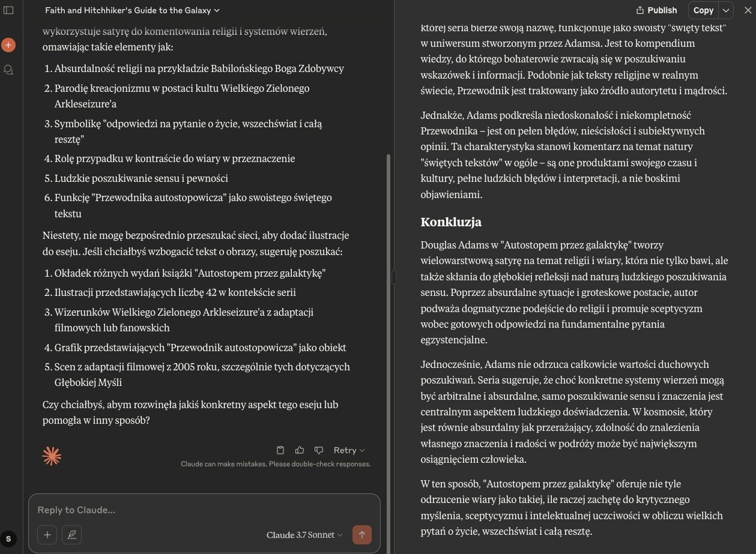The height and width of the screenshot is (554, 756).
Task: Copy the response with the clipboard icon
Action: point(280,450)
